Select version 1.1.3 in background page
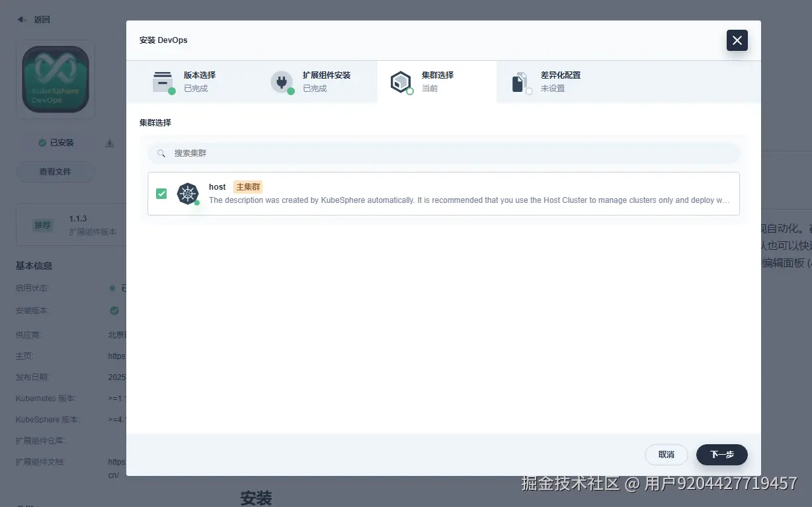Screen dimensions: 812x507 pos(78,219)
